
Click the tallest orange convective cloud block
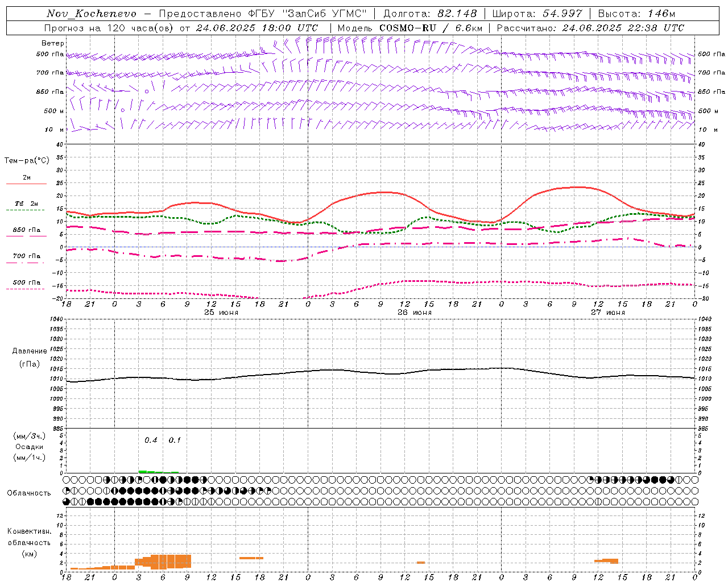coord(171,562)
